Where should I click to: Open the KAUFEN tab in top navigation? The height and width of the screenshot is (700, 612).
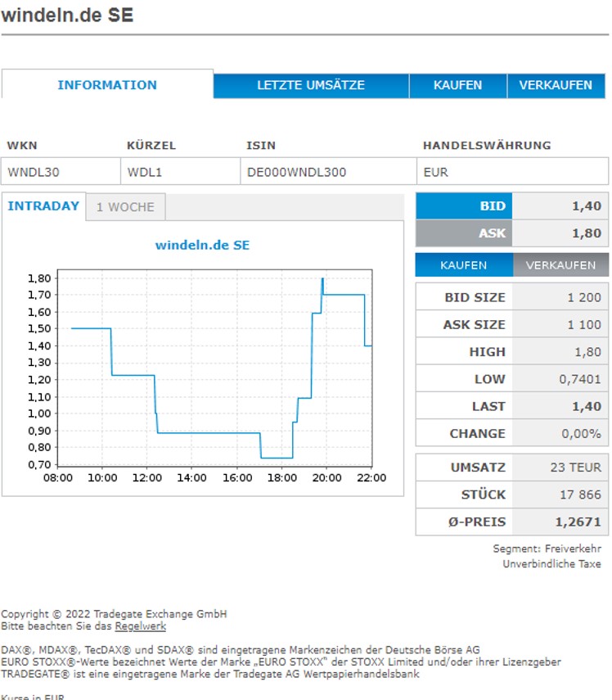tap(457, 85)
